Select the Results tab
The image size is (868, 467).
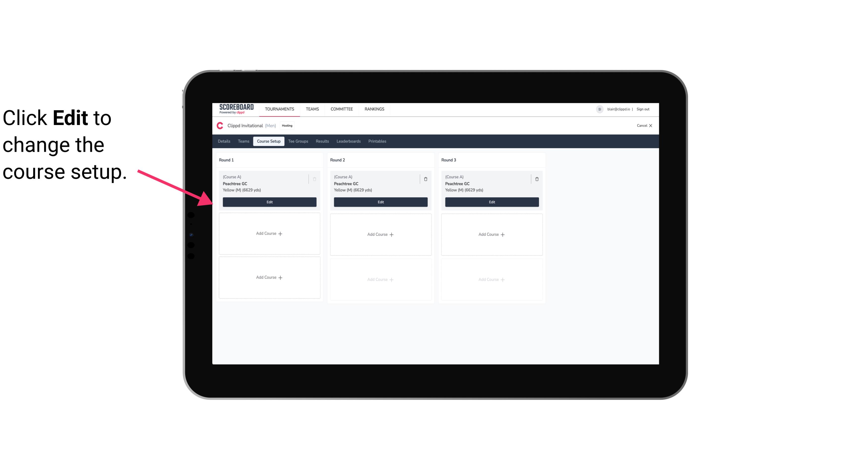click(x=322, y=141)
